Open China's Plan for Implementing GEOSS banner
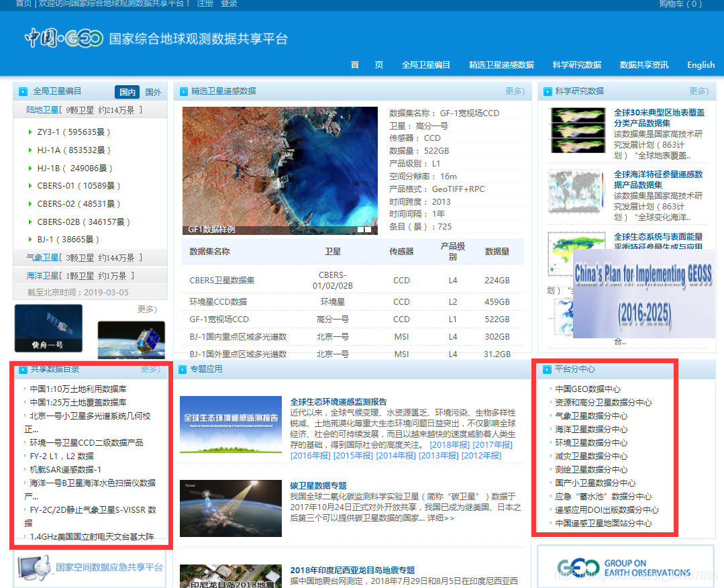Image resolution: width=724 pixels, height=588 pixels. (643, 294)
